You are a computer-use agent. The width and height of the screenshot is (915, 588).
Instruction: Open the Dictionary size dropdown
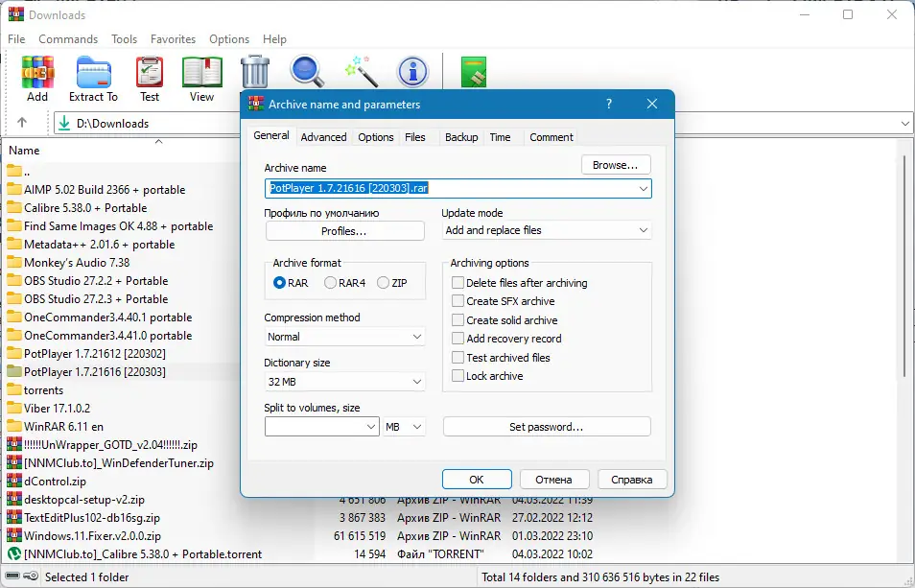(344, 382)
